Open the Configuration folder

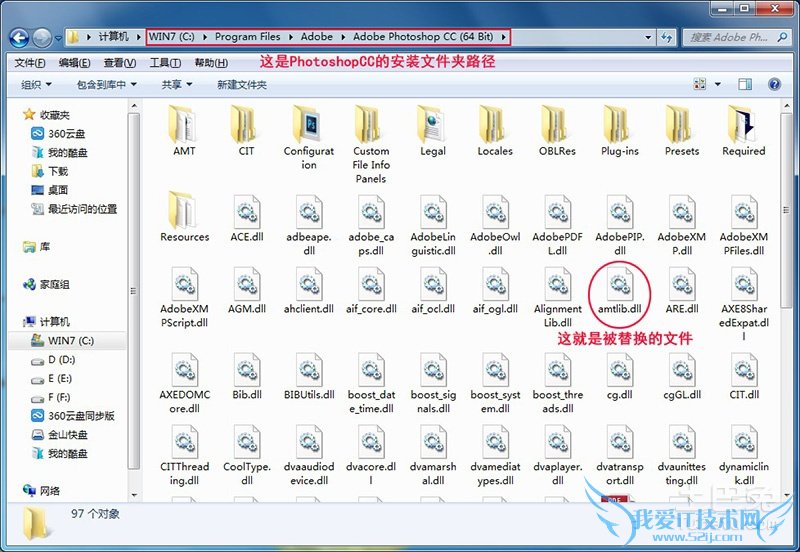pos(309,138)
